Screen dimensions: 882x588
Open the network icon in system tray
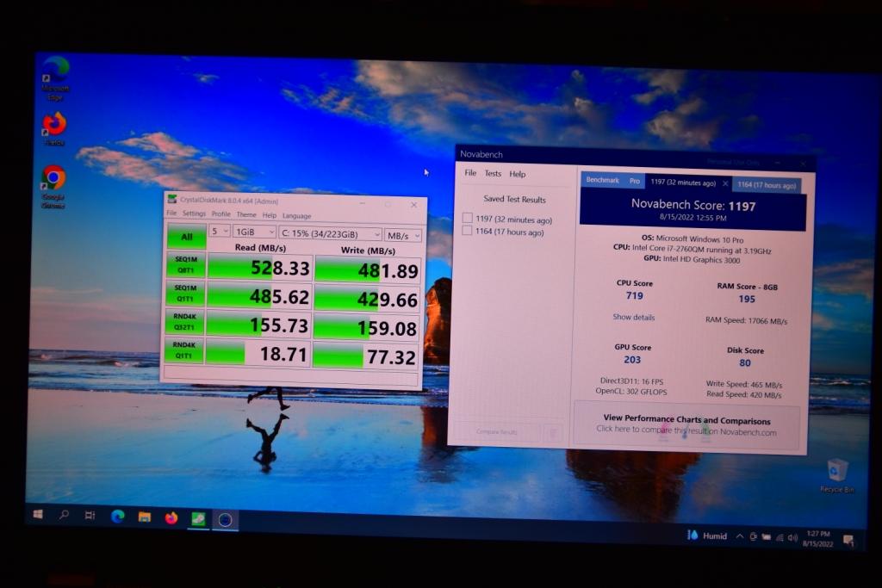(780, 537)
